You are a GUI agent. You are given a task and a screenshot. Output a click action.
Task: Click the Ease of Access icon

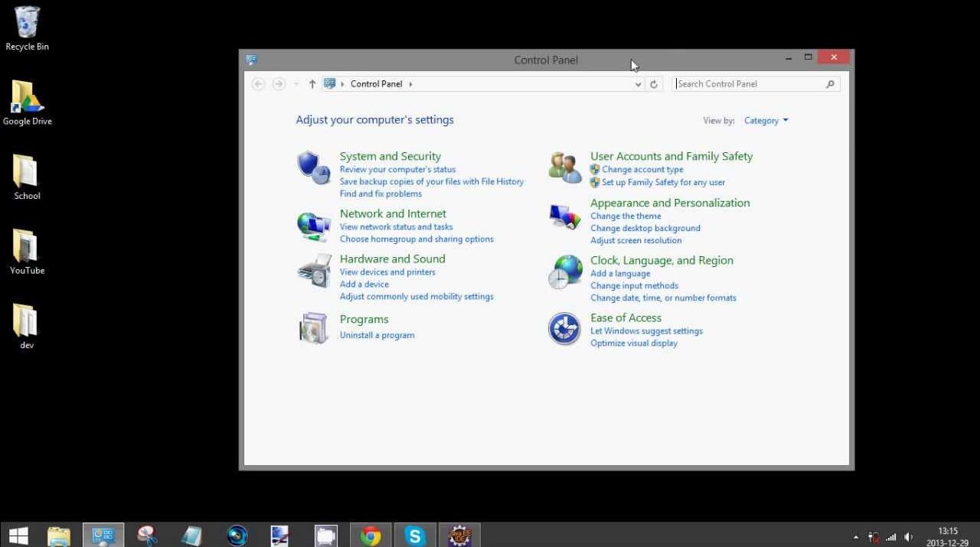(564, 329)
